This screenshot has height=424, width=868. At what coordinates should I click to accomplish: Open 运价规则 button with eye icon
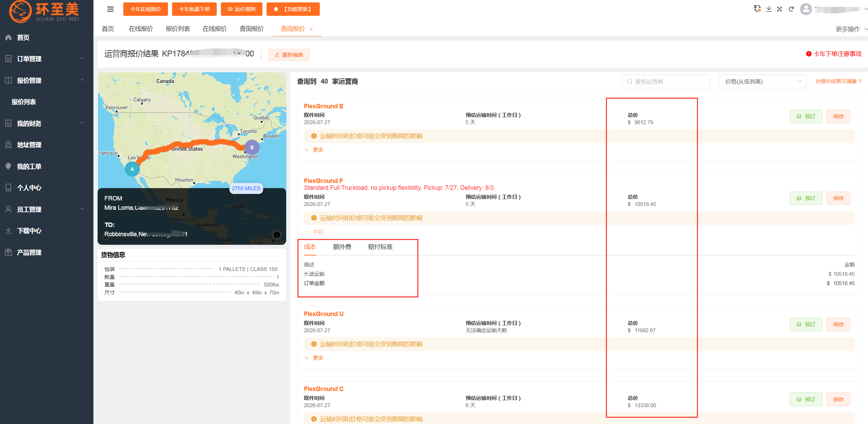coord(241,9)
